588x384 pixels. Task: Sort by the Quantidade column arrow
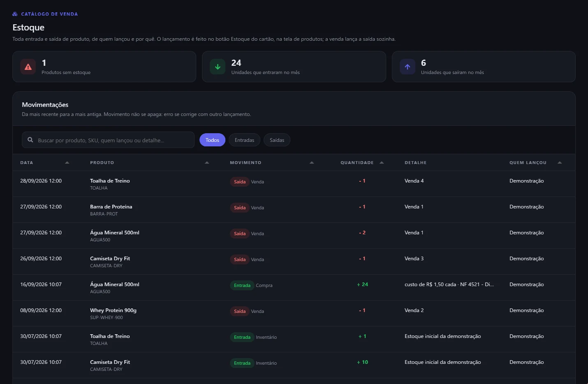382,163
